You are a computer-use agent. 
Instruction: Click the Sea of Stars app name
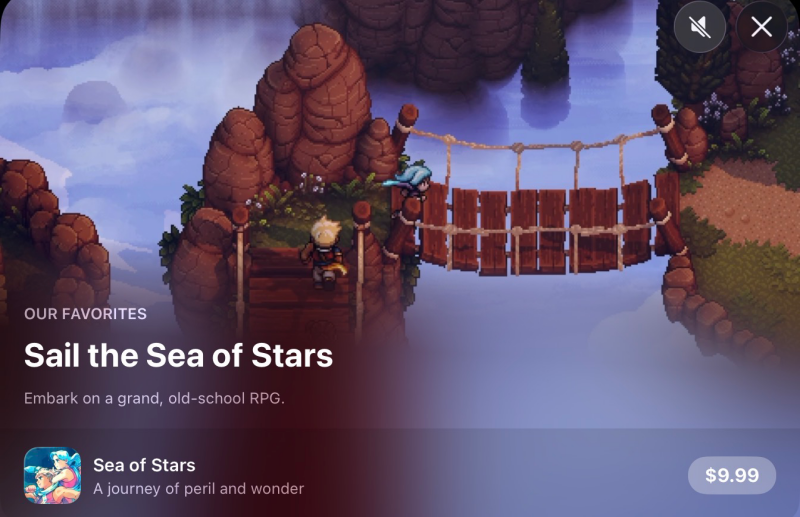(144, 465)
